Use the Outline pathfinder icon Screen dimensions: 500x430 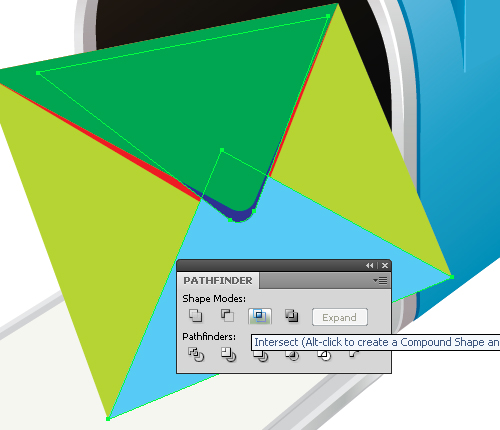324,356
